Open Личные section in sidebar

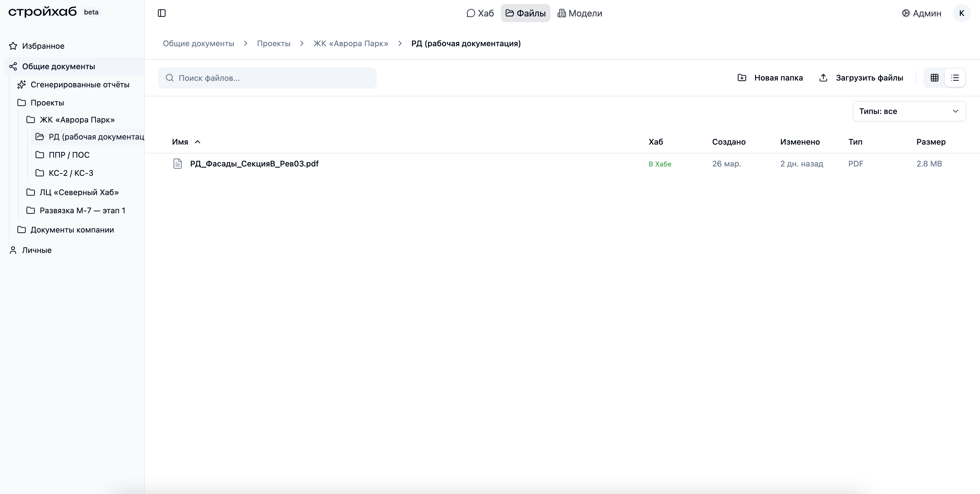37,250
